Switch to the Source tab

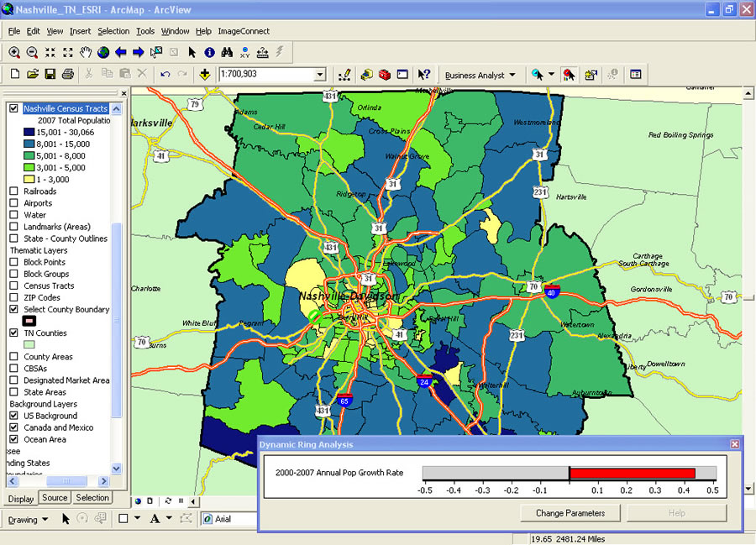pyautogui.click(x=55, y=498)
